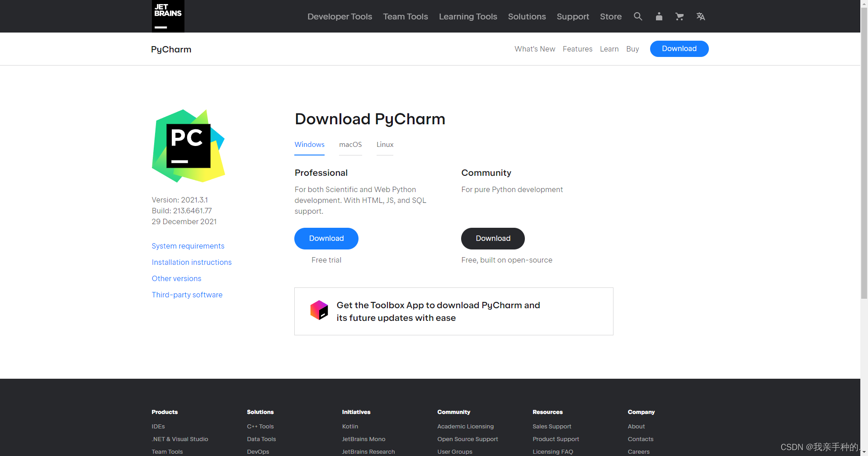
Task: Go to the Features page
Action: pyautogui.click(x=577, y=49)
